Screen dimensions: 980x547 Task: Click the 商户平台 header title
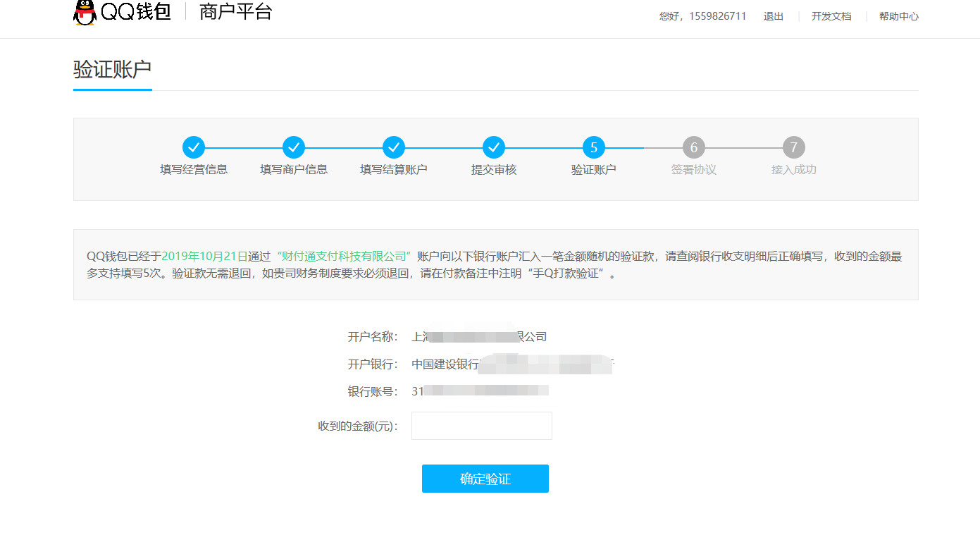coord(236,12)
